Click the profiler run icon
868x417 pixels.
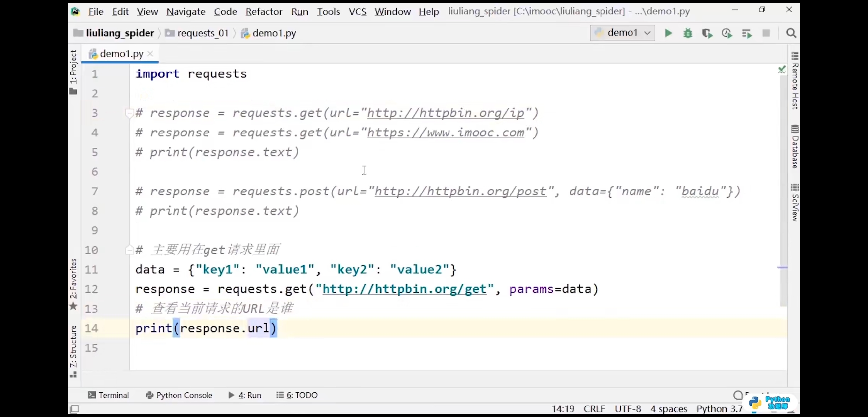click(x=727, y=34)
